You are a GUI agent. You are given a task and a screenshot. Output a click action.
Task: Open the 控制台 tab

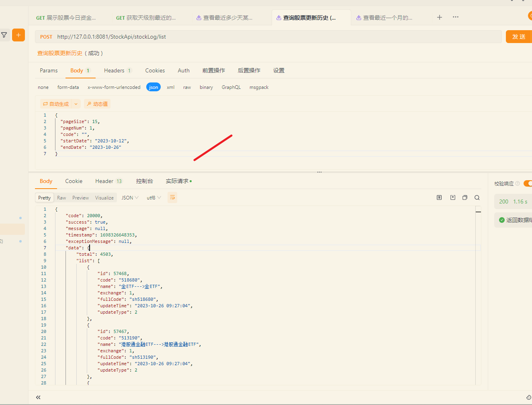(145, 181)
